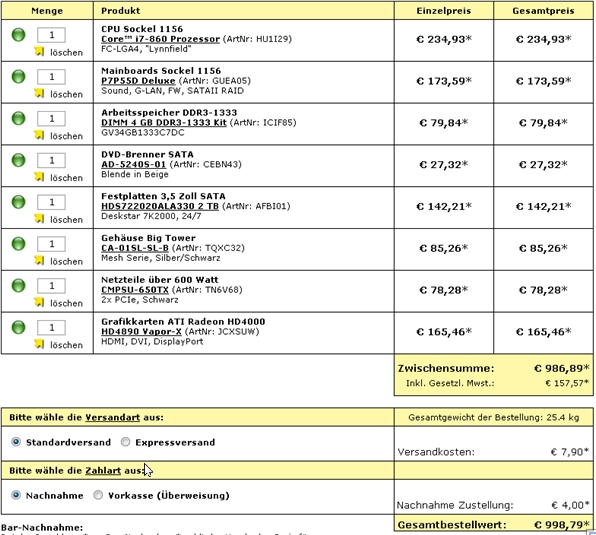This screenshot has height=535, width=596.
Task: Open HDS722020ALA330 2 TB product link
Action: click(x=160, y=206)
